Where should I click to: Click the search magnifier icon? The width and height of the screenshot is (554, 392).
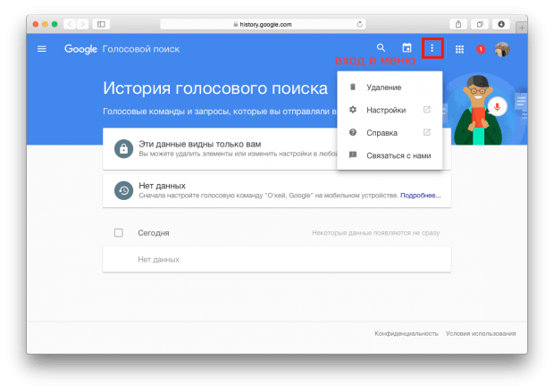[382, 48]
